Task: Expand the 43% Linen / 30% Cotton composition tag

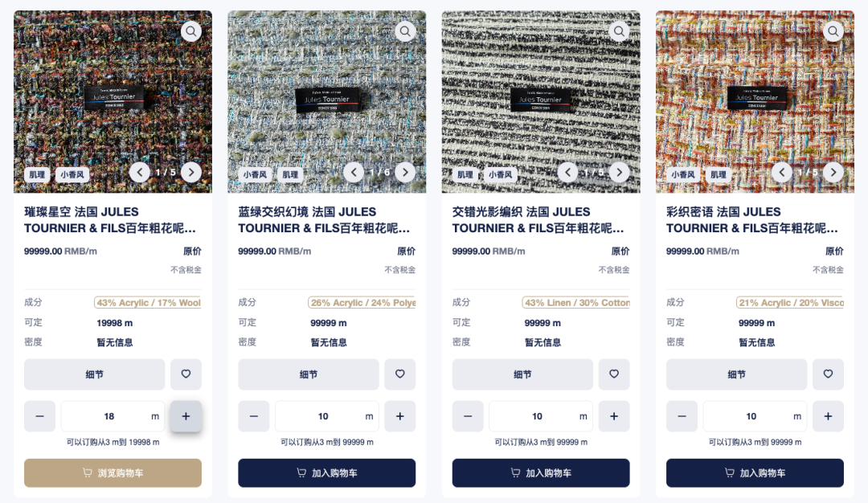Action: coord(575,303)
